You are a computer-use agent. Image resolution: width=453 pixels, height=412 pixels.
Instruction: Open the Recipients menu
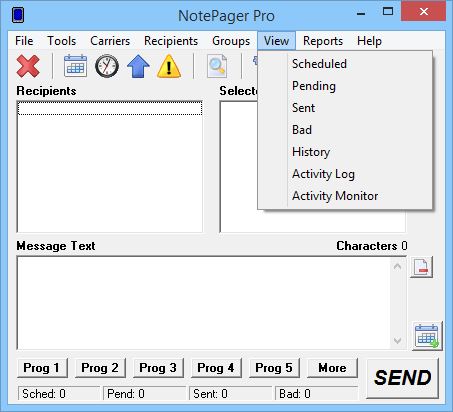(x=171, y=41)
